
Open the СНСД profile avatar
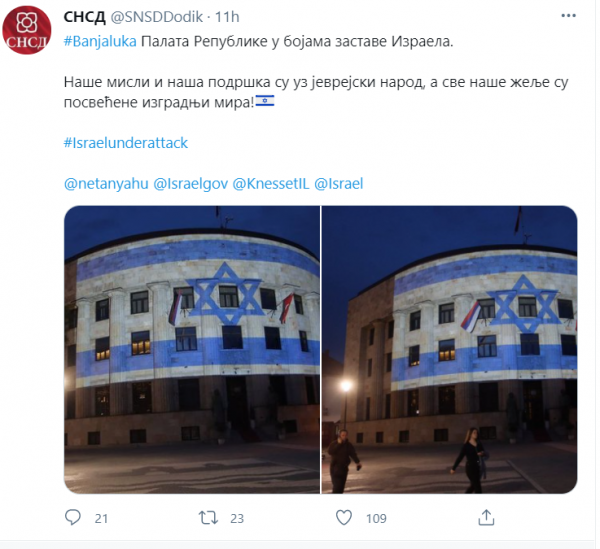26,30
